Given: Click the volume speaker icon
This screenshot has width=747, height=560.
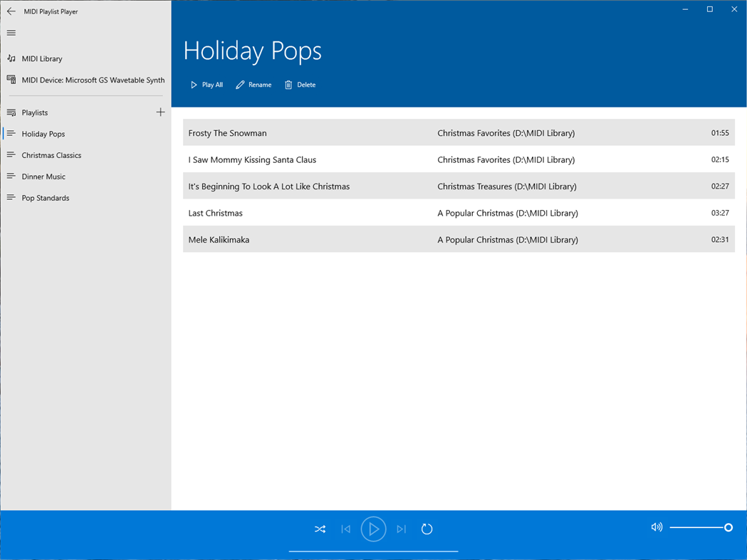Looking at the screenshot, I should click(x=656, y=527).
